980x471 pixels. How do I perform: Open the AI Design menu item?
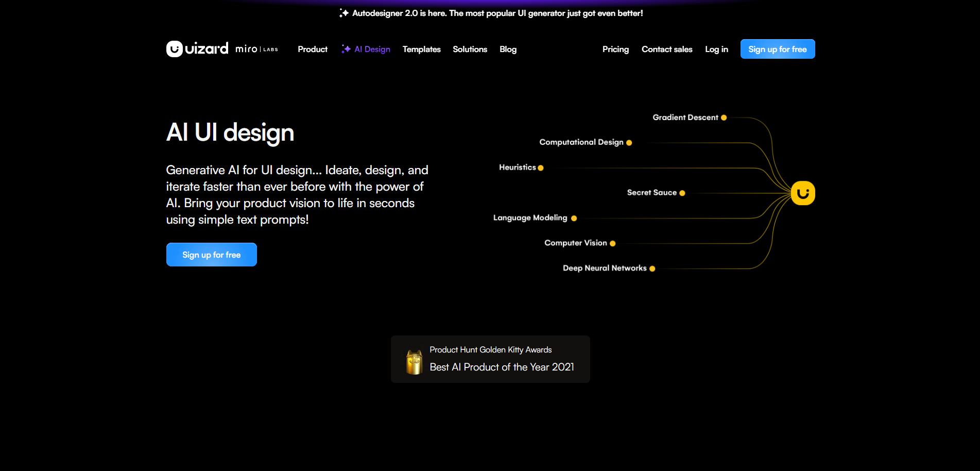(x=372, y=49)
